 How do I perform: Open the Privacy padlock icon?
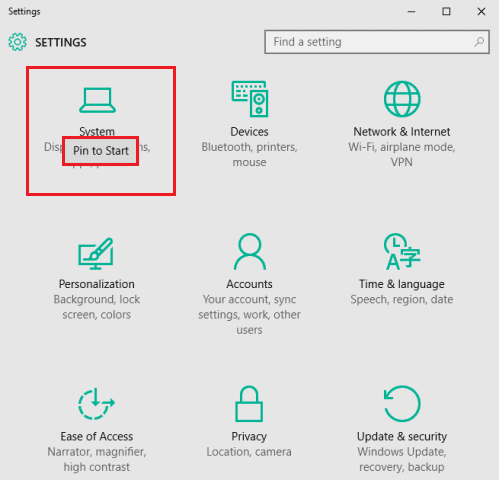pyautogui.click(x=249, y=404)
